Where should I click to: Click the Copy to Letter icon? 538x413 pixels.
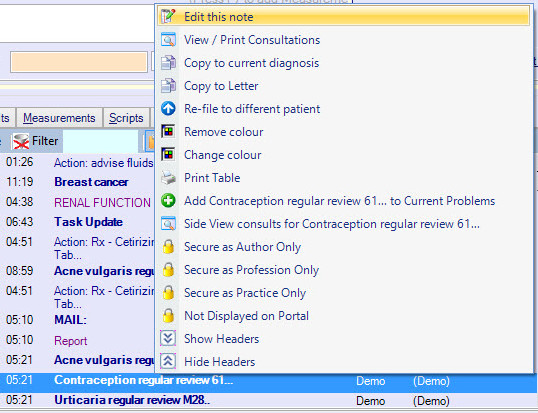168,86
